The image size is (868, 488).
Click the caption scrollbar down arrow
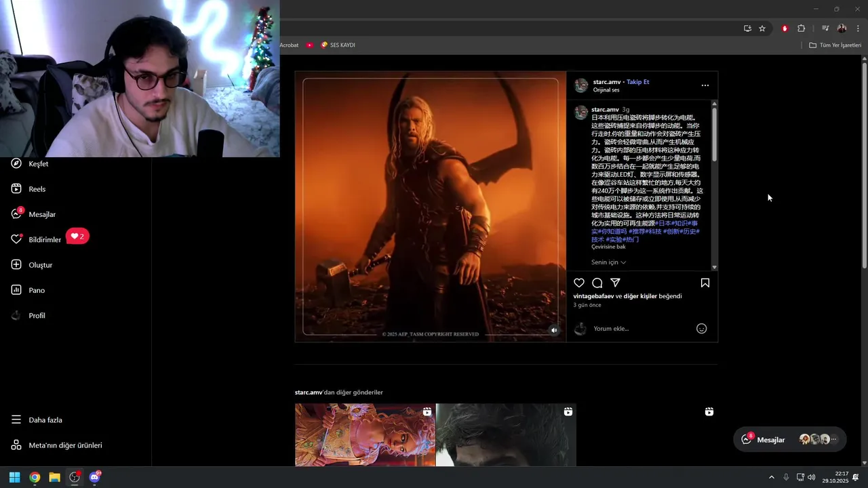(714, 268)
